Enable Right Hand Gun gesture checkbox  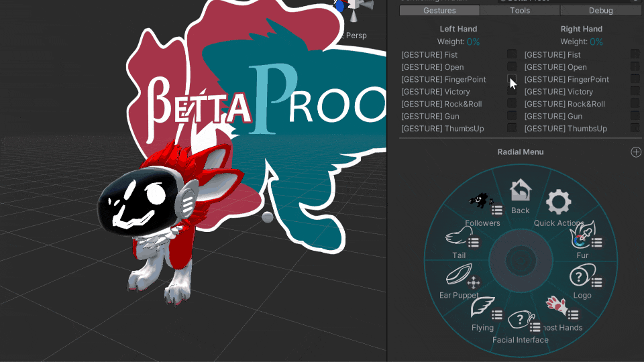(635, 116)
